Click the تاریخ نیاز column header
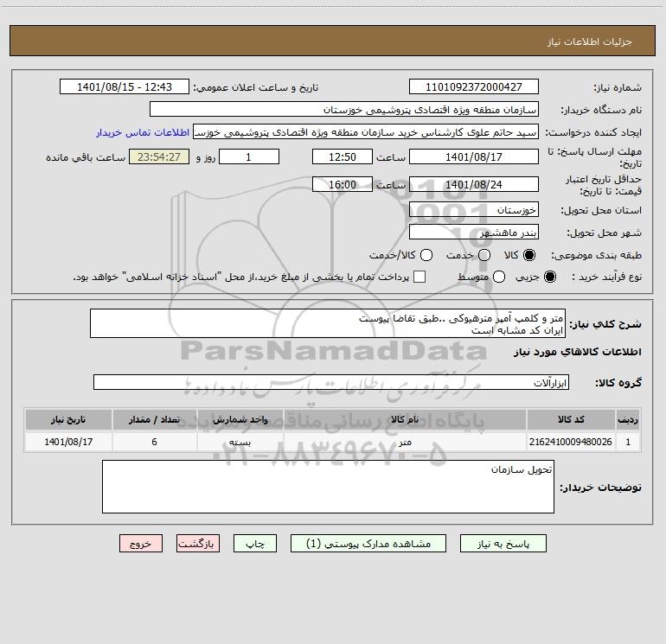The height and width of the screenshot is (644, 666). (68, 419)
